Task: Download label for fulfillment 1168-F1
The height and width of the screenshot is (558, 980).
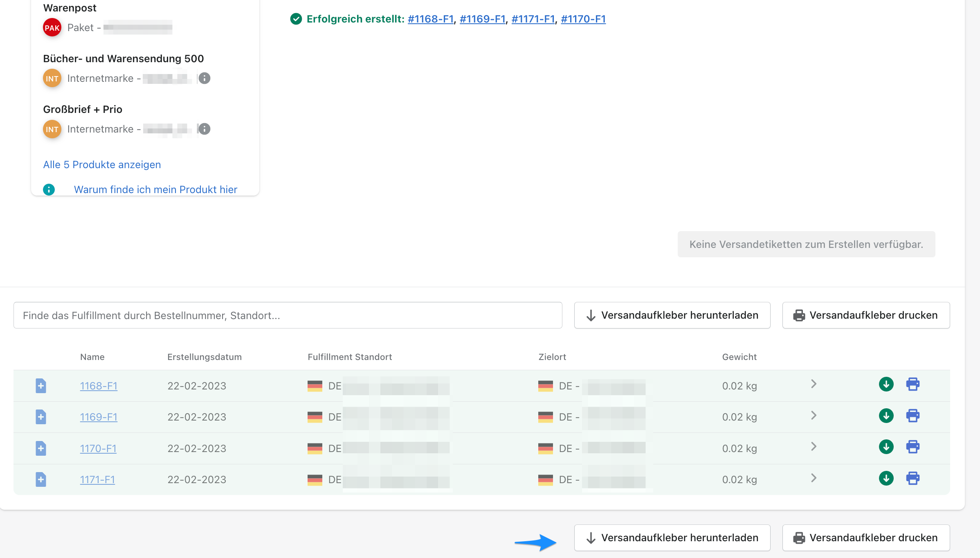Action: point(886,384)
